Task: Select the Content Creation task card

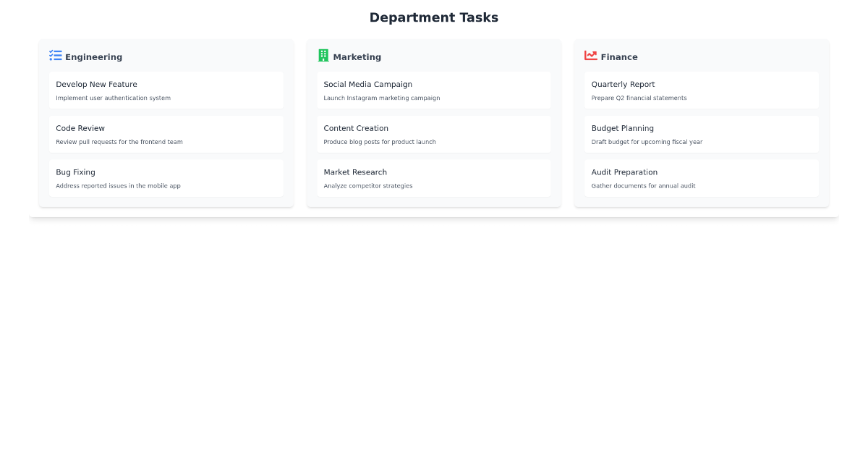Action: click(434, 134)
